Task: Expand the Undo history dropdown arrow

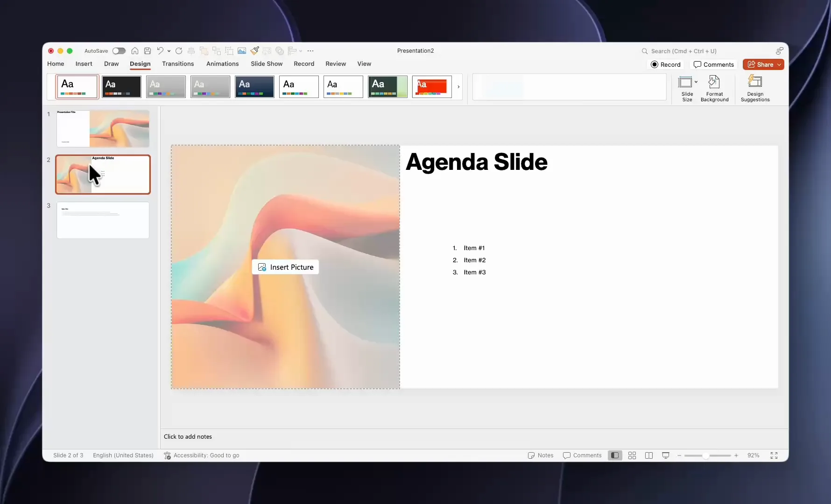Action: pos(169,51)
